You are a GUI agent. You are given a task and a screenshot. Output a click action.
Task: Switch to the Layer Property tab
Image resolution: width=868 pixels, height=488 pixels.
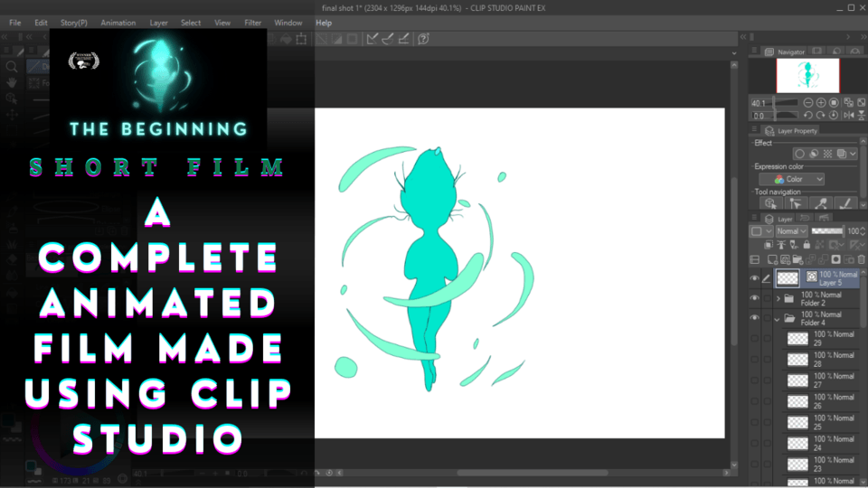(791, 130)
